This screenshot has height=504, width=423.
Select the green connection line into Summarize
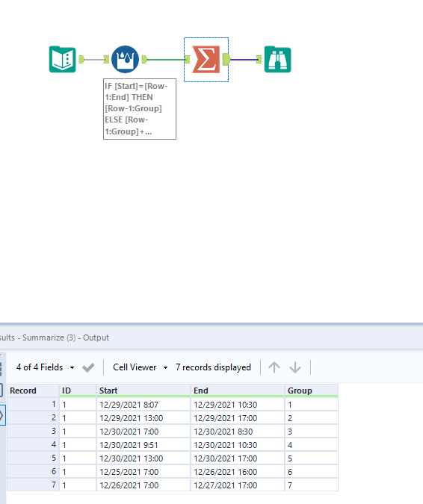pyautogui.click(x=166, y=60)
